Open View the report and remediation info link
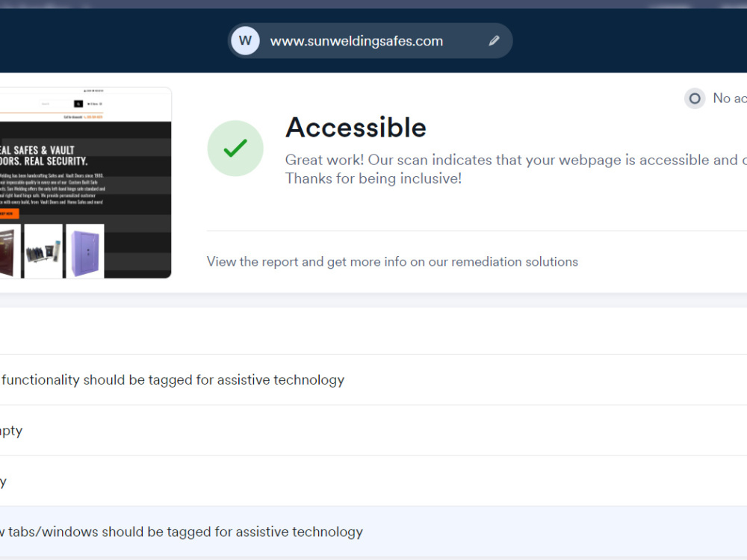 pos(392,262)
